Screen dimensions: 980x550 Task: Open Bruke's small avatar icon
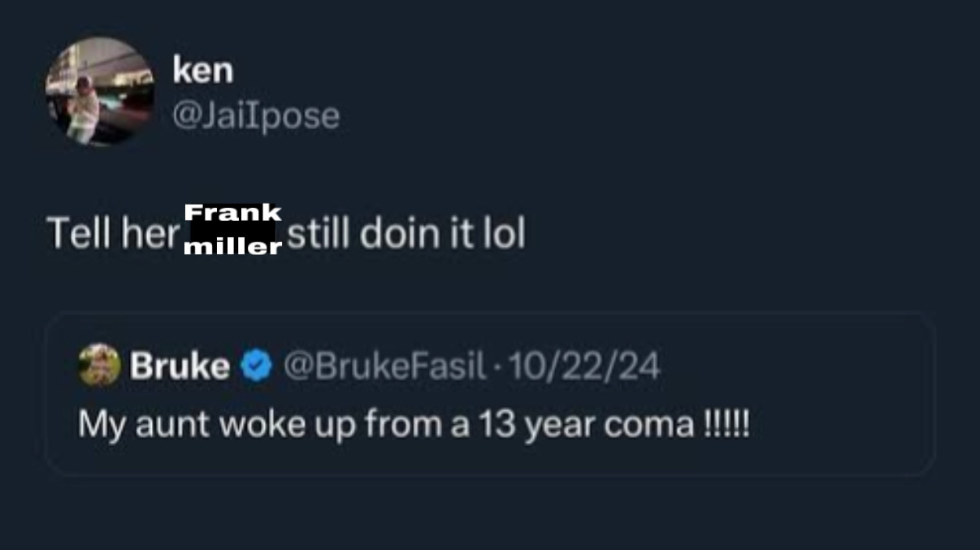99,364
